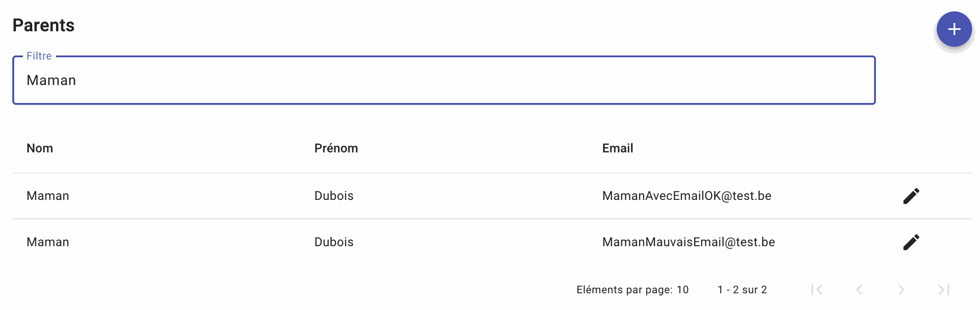Edit parent with MamanMauvaisEmail@test.be pencil icon
This screenshot has width=980, height=310.
[x=911, y=242]
